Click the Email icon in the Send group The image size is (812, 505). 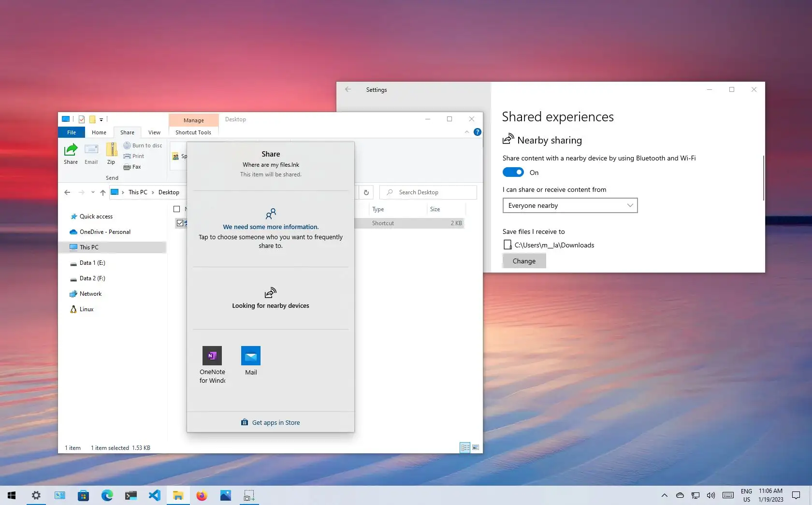click(x=91, y=154)
